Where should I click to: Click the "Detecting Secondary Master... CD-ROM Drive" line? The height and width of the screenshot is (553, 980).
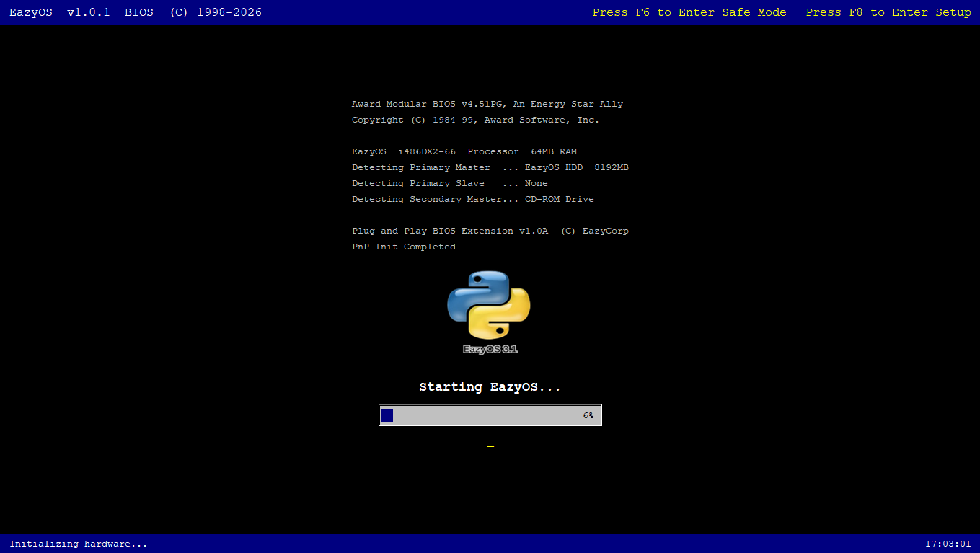coord(473,200)
